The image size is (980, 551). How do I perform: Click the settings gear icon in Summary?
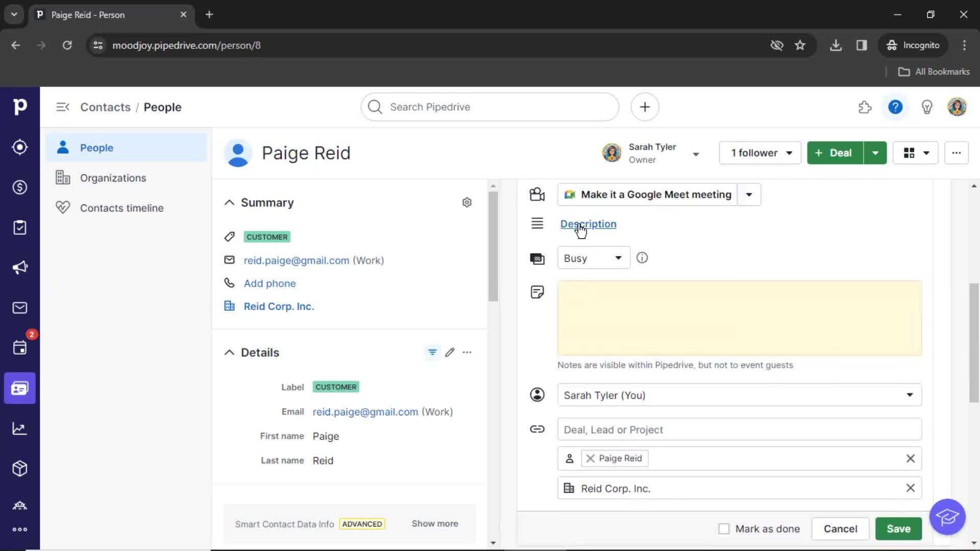click(467, 202)
